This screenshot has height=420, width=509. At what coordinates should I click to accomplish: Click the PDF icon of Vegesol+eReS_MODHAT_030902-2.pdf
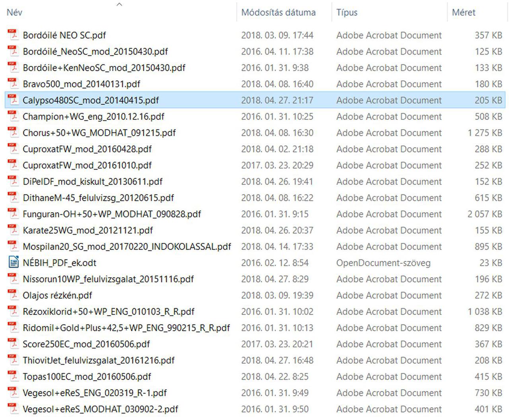[14, 409]
